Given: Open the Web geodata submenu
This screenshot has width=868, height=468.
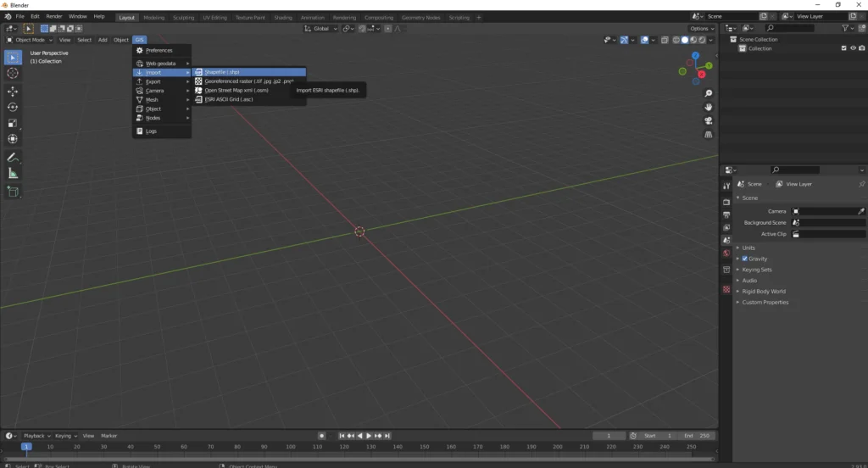Looking at the screenshot, I should pyautogui.click(x=162, y=64).
